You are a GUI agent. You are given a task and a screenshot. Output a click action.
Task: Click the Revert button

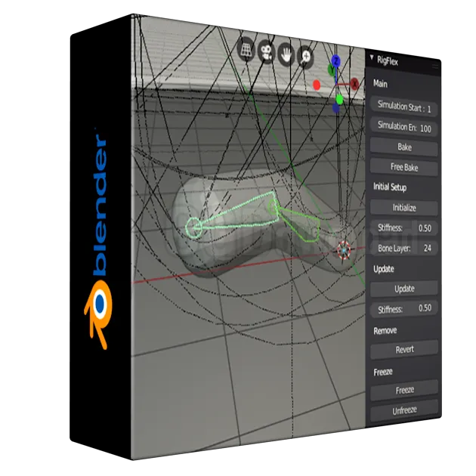404,349
